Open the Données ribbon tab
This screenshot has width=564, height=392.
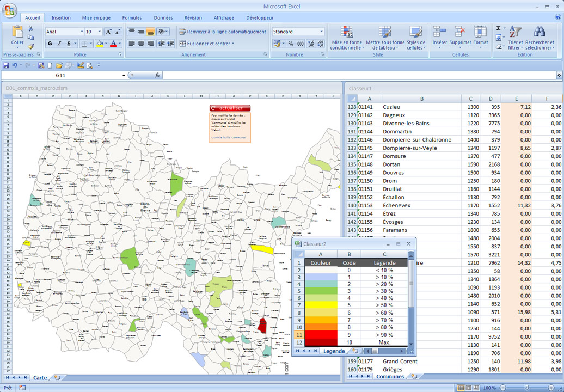[x=163, y=17]
